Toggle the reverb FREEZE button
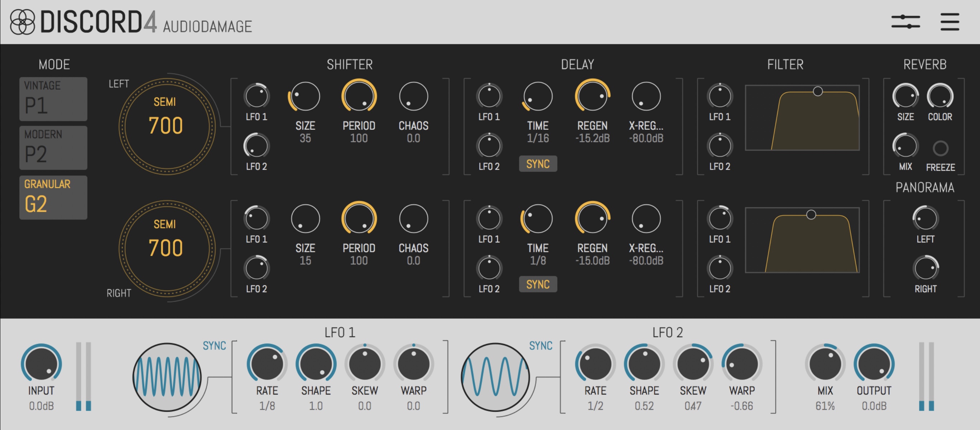This screenshot has width=980, height=430. click(x=940, y=148)
